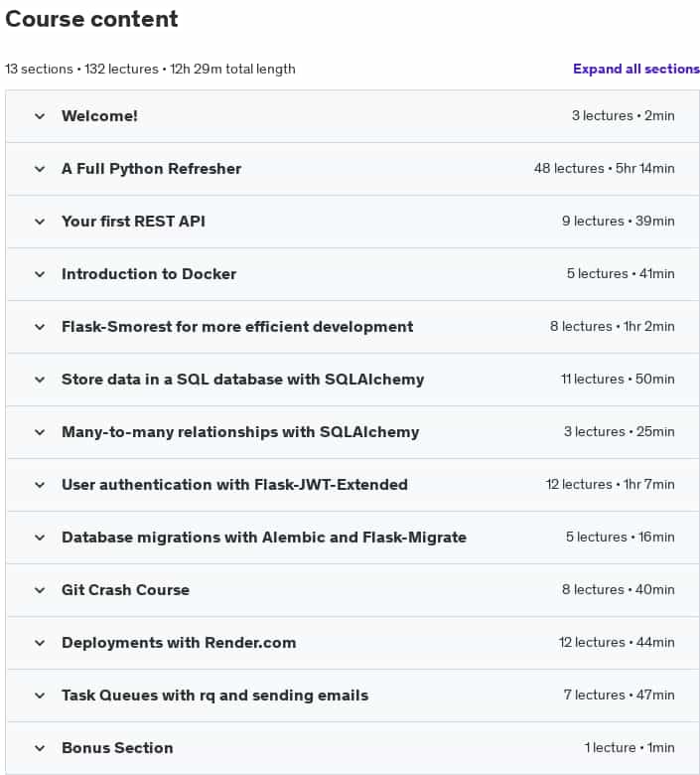The height and width of the screenshot is (775, 700).
Task: Expand Git Crash Course chevron
Action: [40, 590]
